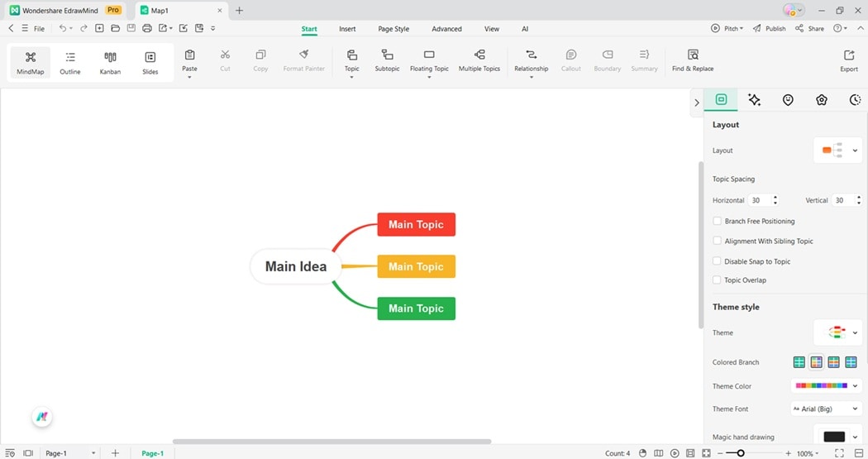The height and width of the screenshot is (459, 868).
Task: Enable Branch Free Positioning
Action: 718,221
